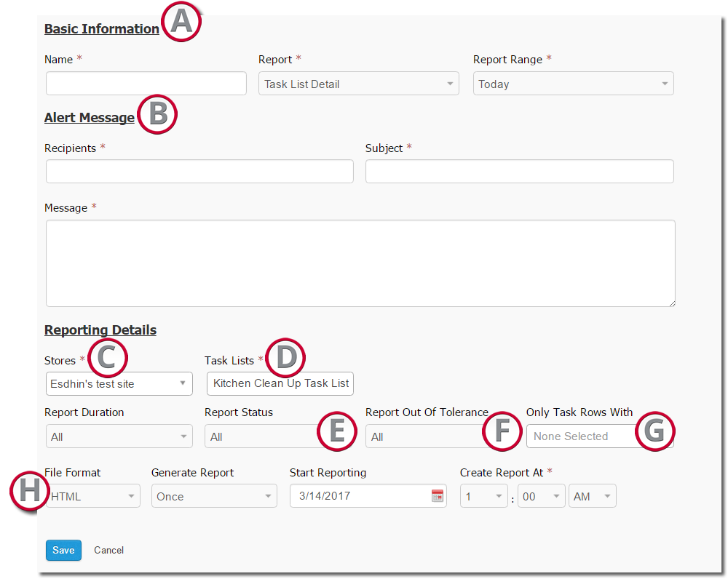Open the Report dropdown showing Task List Detail

(x=358, y=84)
